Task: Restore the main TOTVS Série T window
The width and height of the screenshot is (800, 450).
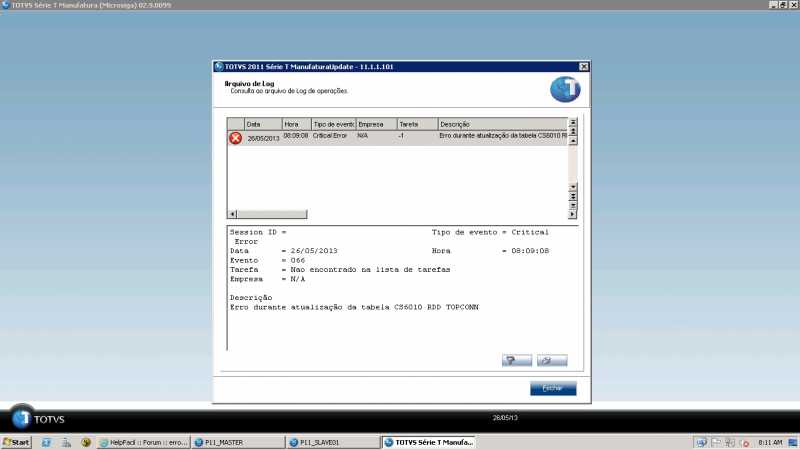Action: pos(783,5)
